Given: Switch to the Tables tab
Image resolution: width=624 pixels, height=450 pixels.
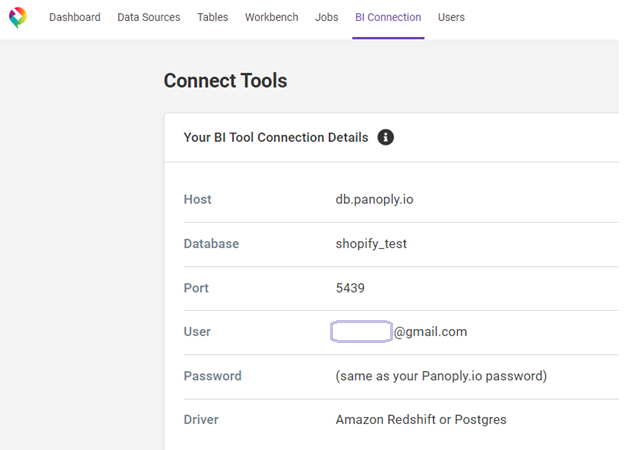Looking at the screenshot, I should point(213,18).
